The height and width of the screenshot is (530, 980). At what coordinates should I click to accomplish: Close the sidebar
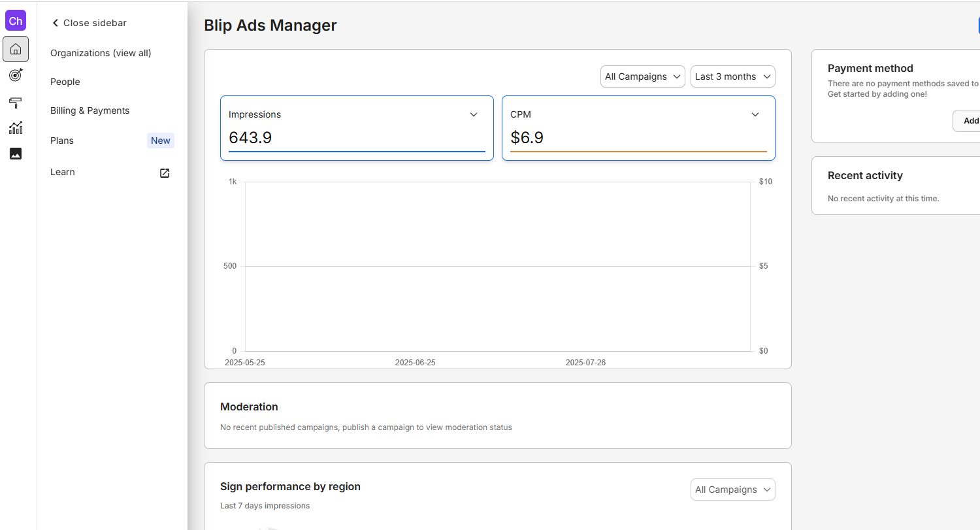pyautogui.click(x=90, y=23)
